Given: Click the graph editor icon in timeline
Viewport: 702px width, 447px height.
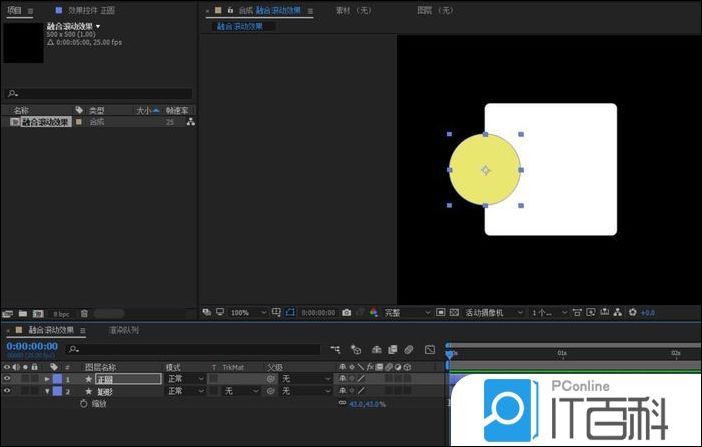Looking at the screenshot, I should [430, 350].
